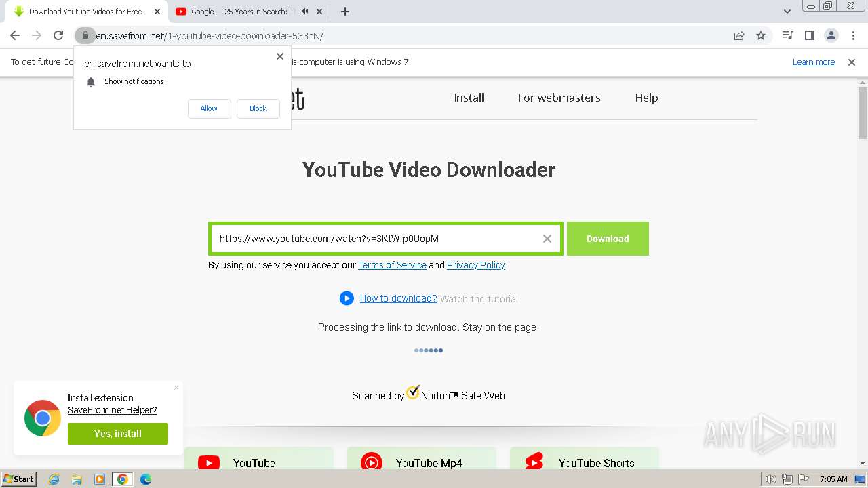
Task: Close the install extension prompt
Action: (176, 388)
